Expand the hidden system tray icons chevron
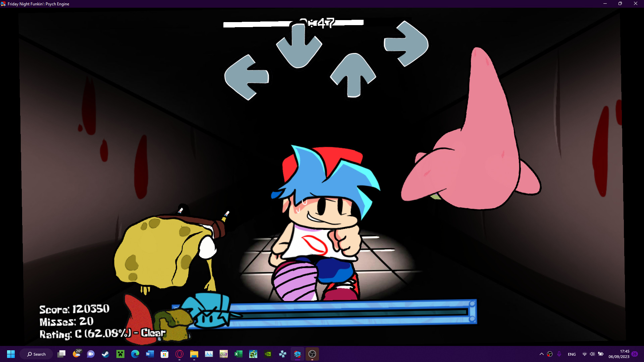 point(541,354)
